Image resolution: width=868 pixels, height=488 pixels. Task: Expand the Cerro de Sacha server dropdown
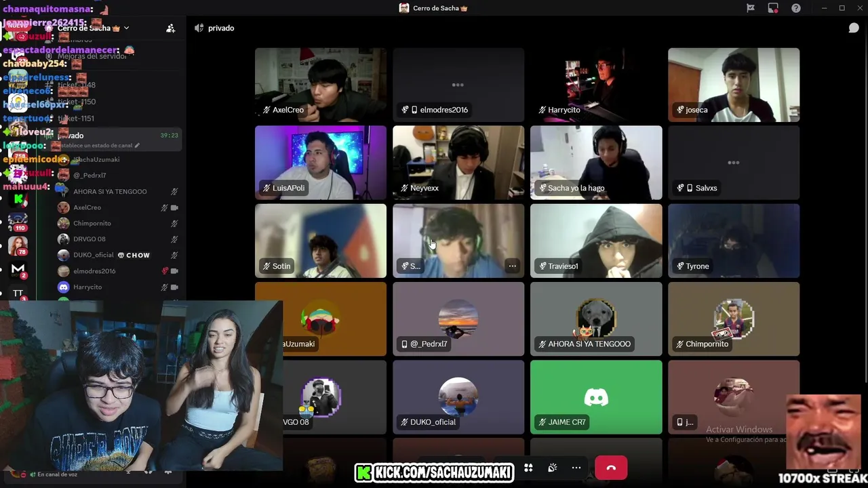coord(126,28)
